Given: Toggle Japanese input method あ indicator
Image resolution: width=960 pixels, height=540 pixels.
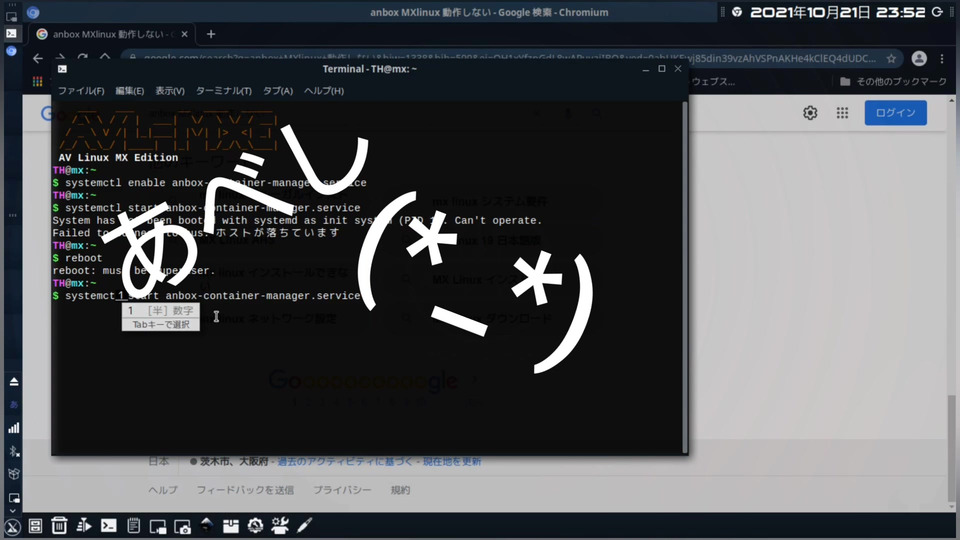Looking at the screenshot, I should (13, 405).
